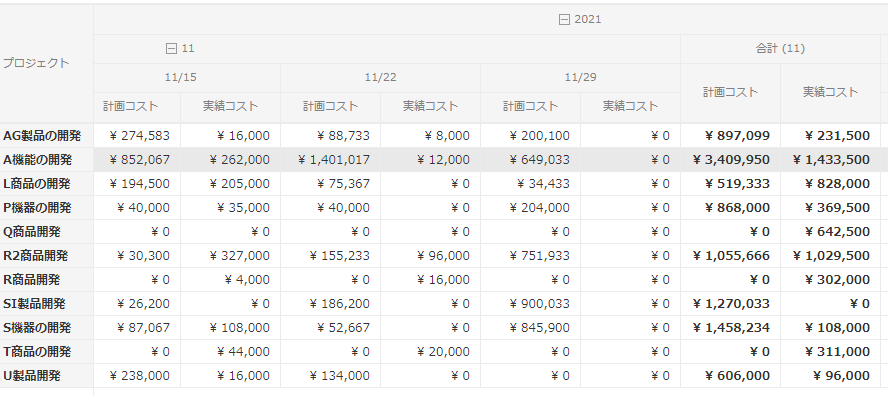This screenshot has height=396, width=888.
Task: Collapse the month 11 group
Action: pyautogui.click(x=171, y=49)
